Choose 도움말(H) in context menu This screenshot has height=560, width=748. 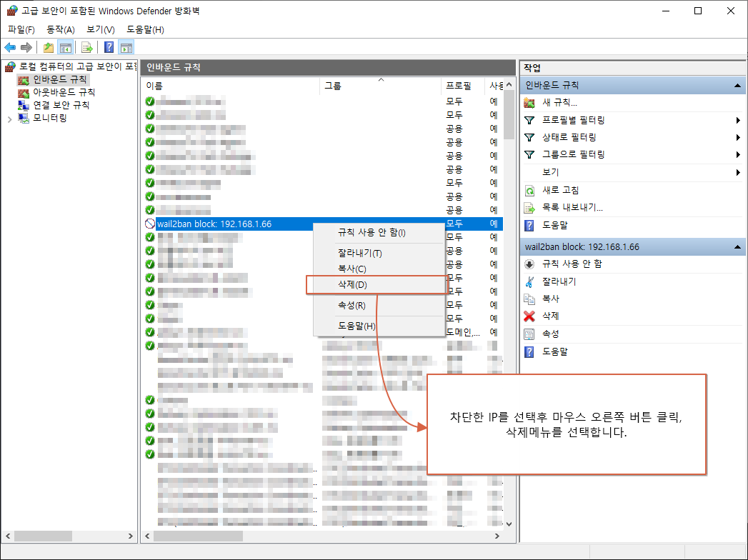click(379, 326)
